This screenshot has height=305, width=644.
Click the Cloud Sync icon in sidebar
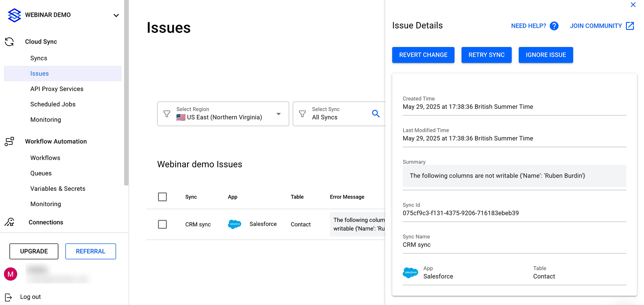(9, 42)
